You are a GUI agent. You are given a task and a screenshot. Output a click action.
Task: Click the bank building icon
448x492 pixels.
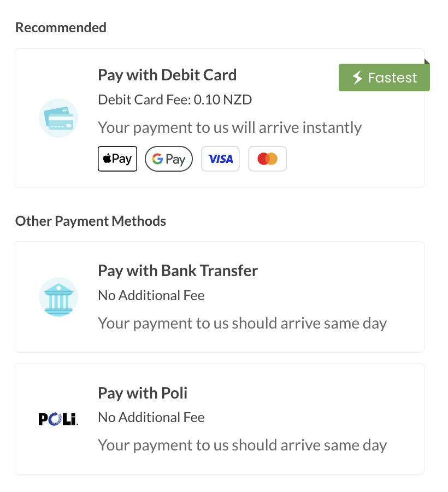point(58,297)
